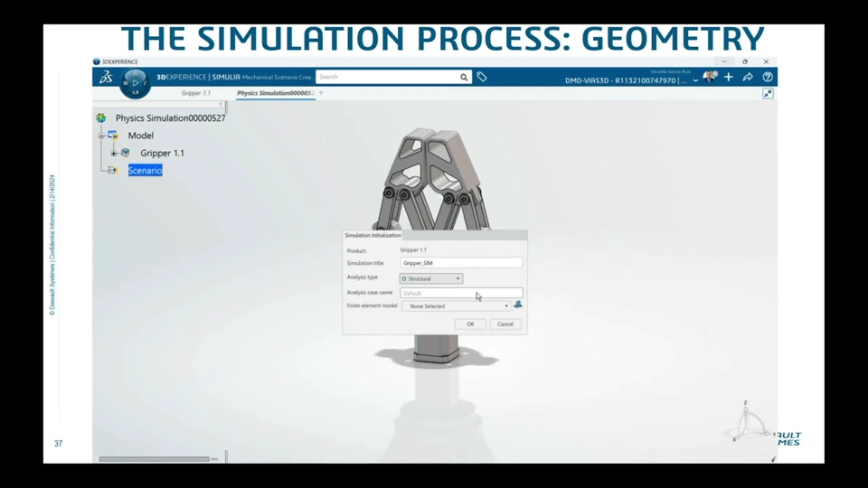The image size is (868, 488).
Task: Expand the Gripper 1.1 tree node
Action: point(114,154)
